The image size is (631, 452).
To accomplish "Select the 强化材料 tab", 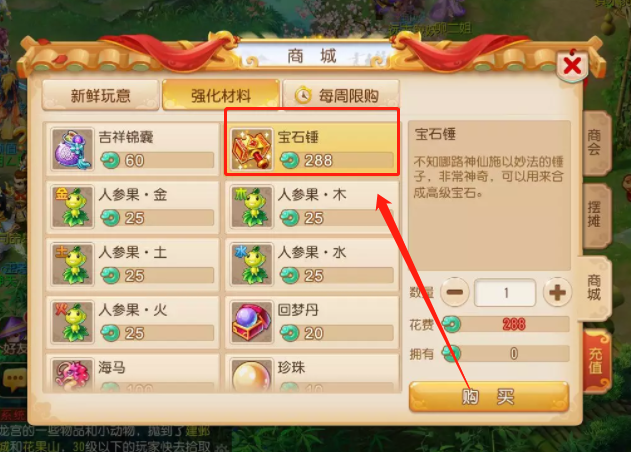I will (x=221, y=95).
